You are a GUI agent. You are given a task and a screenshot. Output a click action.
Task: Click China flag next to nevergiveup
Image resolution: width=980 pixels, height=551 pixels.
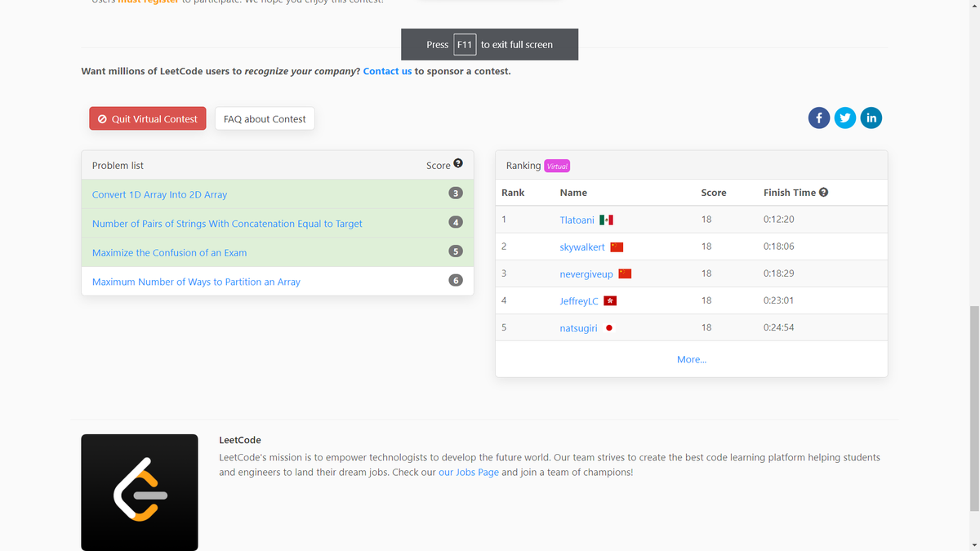(x=625, y=273)
